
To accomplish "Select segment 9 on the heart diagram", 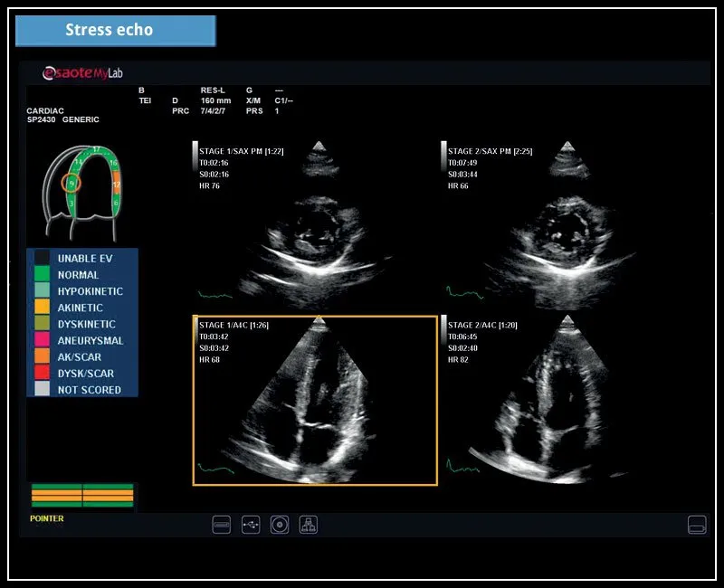I will coord(71,183).
